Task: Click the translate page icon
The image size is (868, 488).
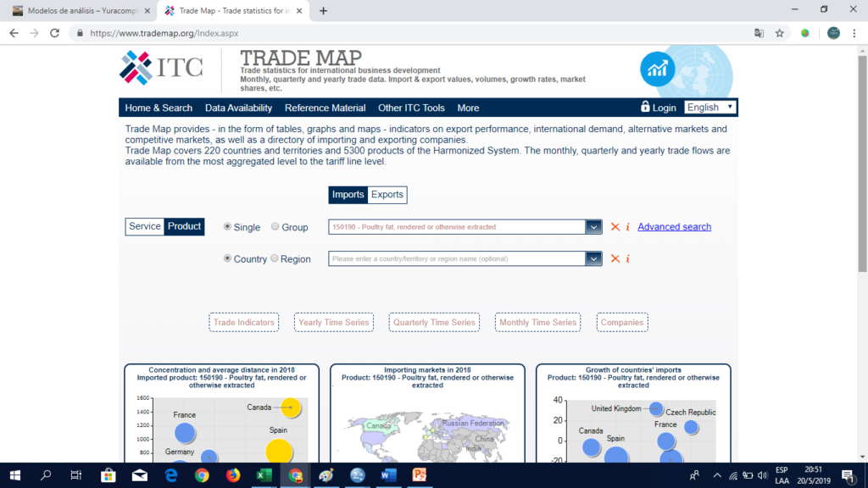Action: [759, 33]
